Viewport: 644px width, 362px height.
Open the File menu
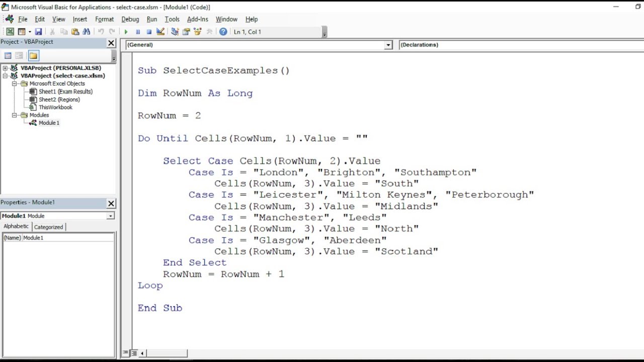23,19
